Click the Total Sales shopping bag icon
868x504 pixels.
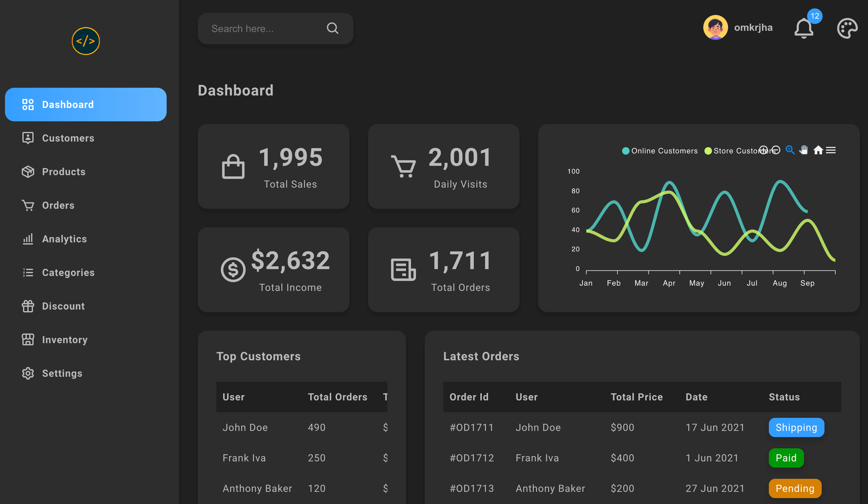233,166
